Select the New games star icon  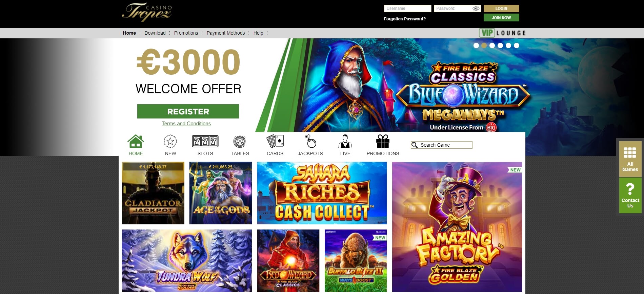(x=170, y=141)
